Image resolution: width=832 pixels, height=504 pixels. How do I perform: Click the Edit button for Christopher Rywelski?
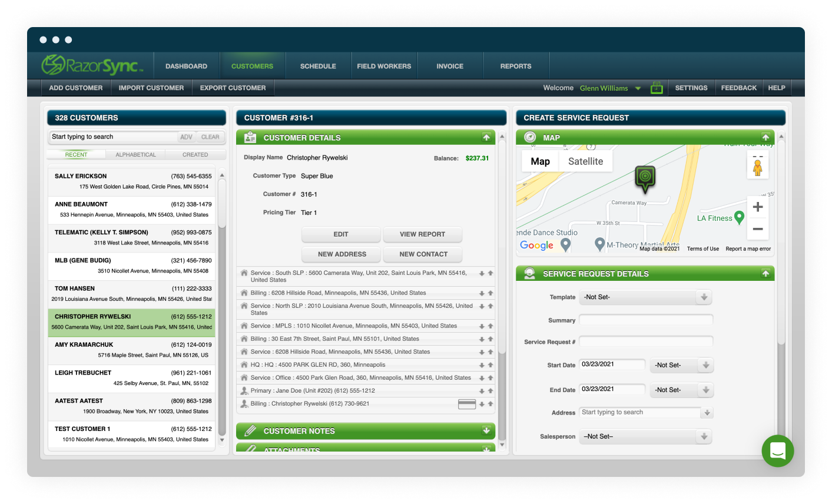click(341, 234)
